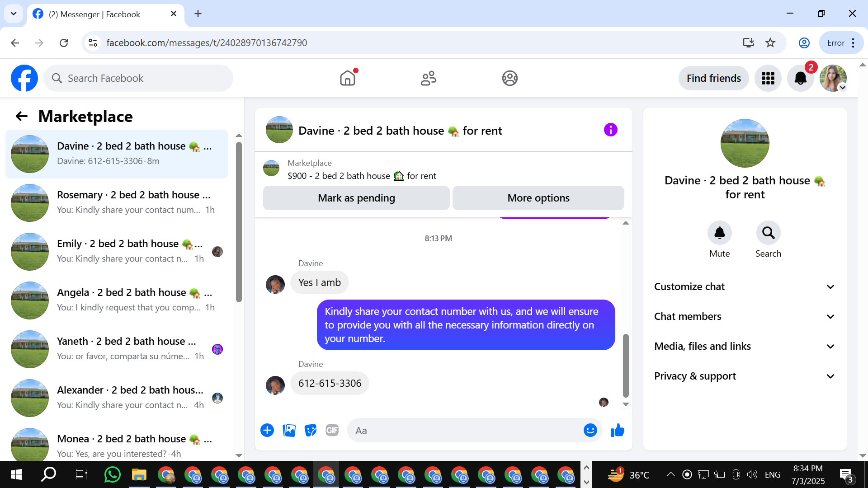Click the More options button
The image size is (868, 488).
tap(538, 198)
